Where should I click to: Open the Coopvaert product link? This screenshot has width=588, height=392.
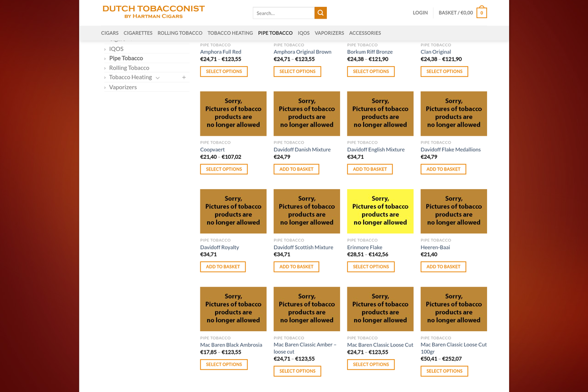point(213,149)
